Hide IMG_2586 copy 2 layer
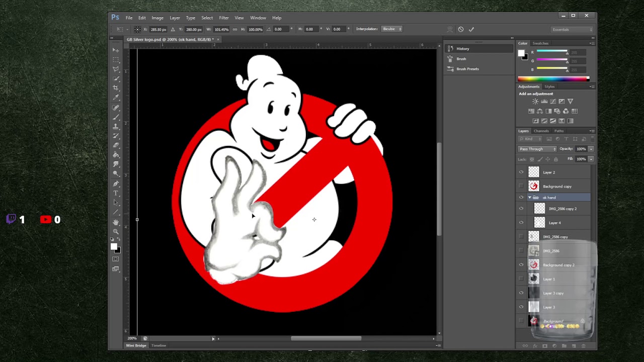This screenshot has height=362, width=644. point(521,209)
